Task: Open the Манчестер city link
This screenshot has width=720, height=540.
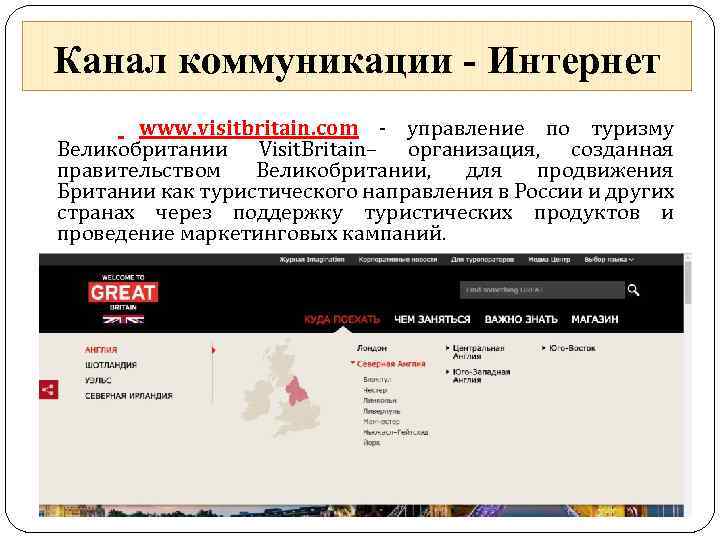Action: (x=381, y=422)
